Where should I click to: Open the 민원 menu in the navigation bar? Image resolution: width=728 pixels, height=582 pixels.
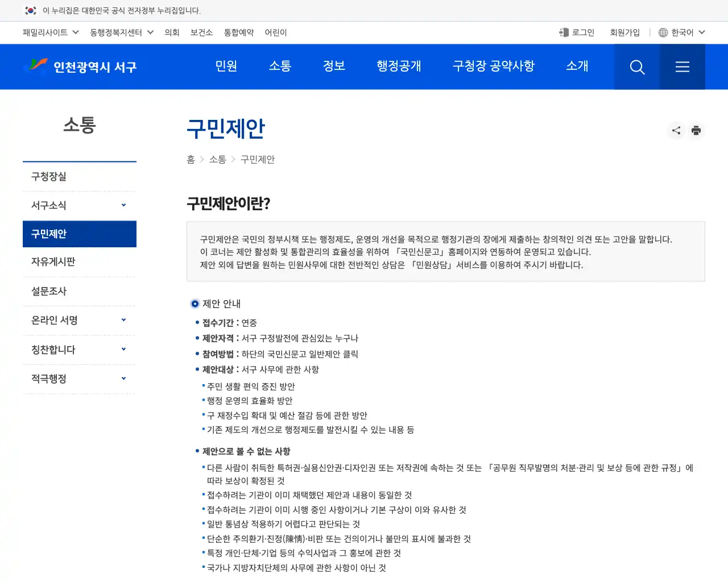pos(226,66)
